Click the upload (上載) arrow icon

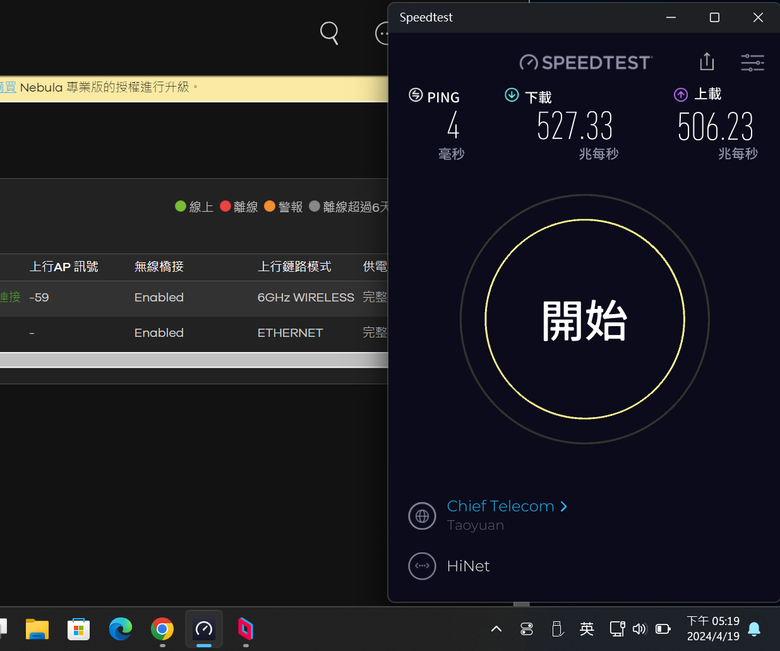[681, 94]
